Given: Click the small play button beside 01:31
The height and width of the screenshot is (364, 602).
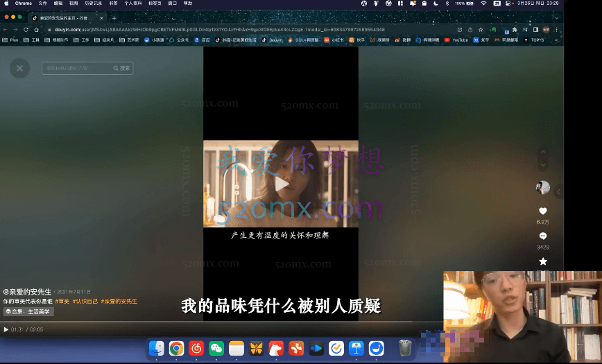Looking at the screenshot, I should [6, 329].
